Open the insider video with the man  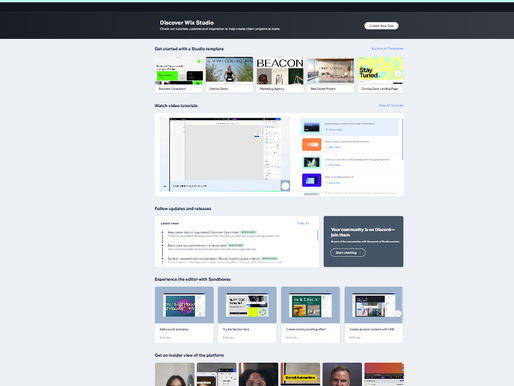[x=342, y=374]
